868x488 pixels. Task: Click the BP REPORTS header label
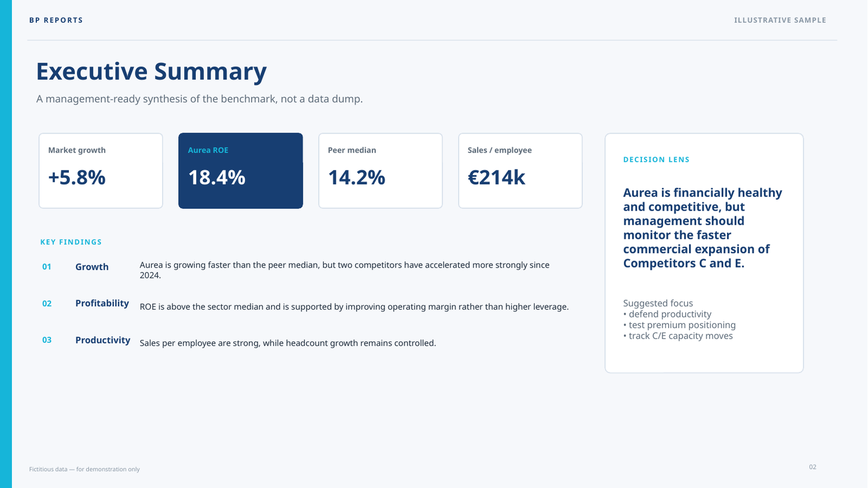click(x=56, y=20)
